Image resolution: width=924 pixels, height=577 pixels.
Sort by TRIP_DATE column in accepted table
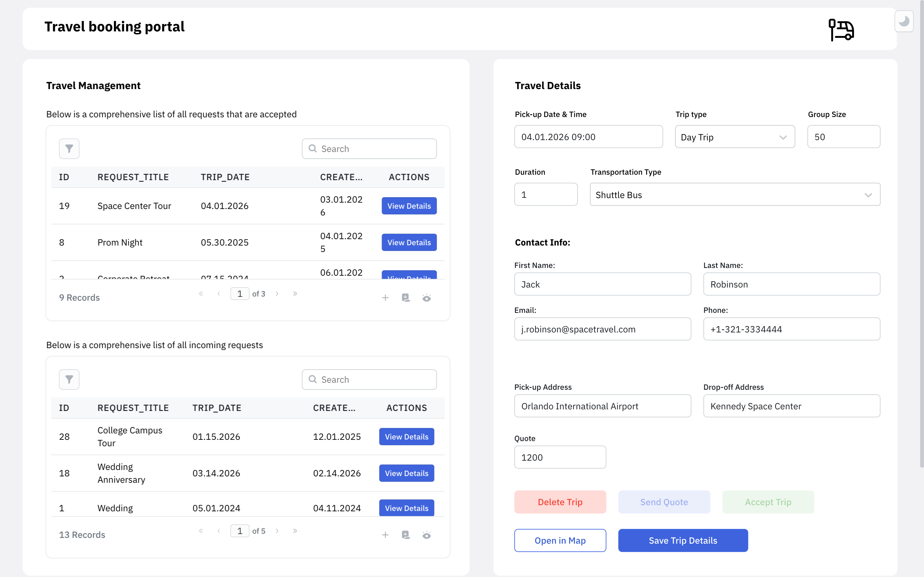point(225,177)
